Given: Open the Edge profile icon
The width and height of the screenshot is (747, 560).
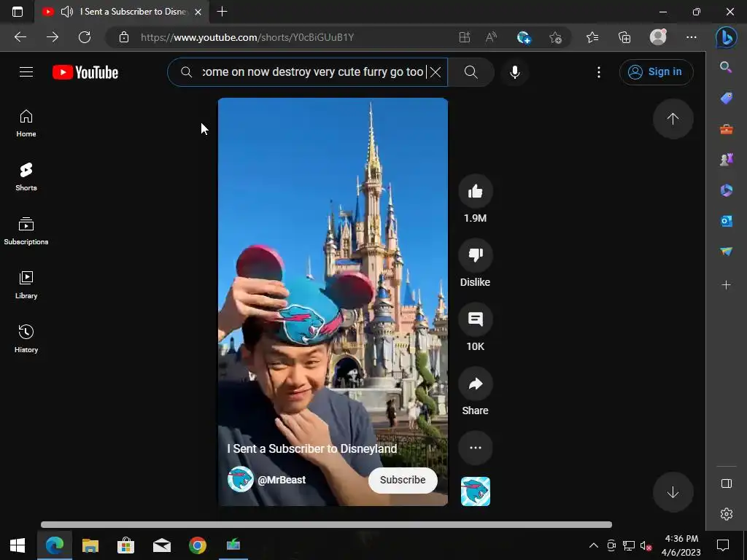Looking at the screenshot, I should point(658,37).
